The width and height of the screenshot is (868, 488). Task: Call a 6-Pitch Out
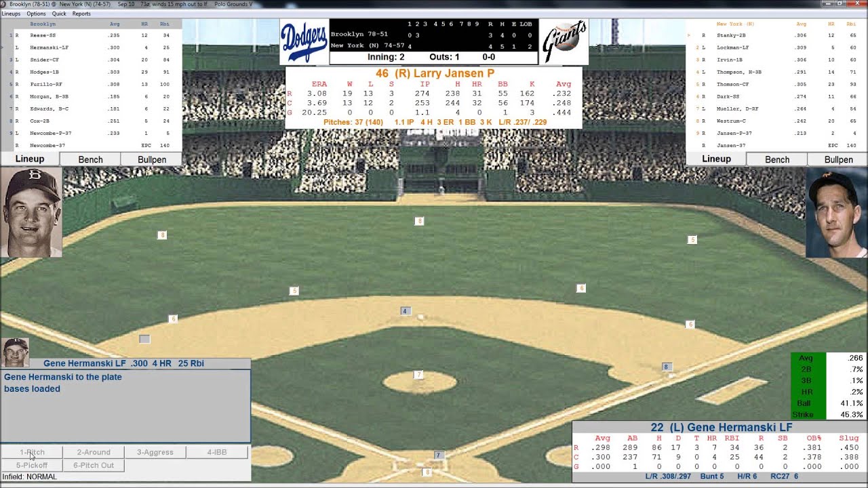click(x=94, y=465)
